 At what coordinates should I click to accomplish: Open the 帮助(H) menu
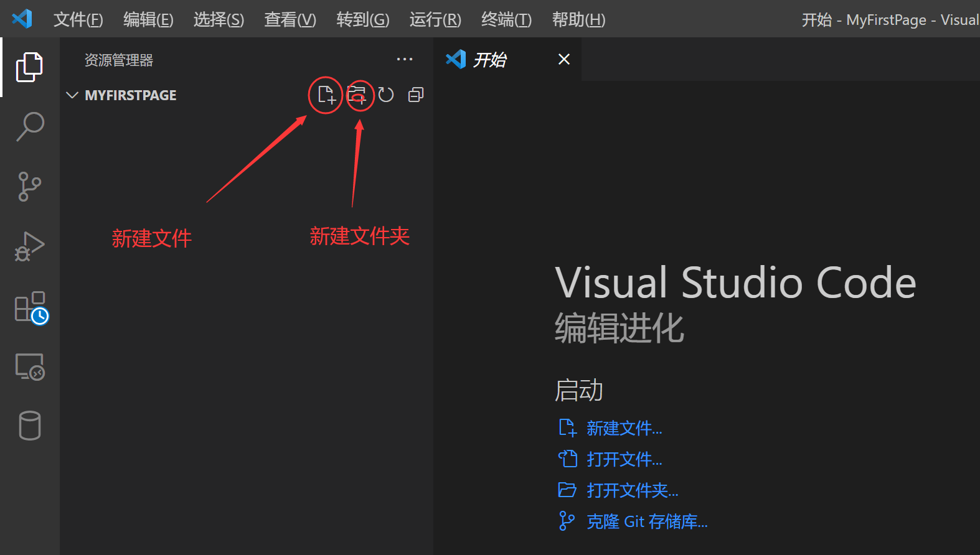(578, 20)
